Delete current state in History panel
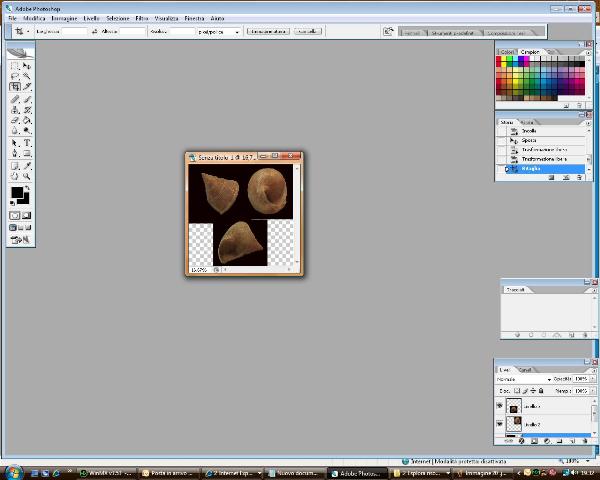Image resolution: width=600 pixels, height=480 pixels. click(x=579, y=177)
